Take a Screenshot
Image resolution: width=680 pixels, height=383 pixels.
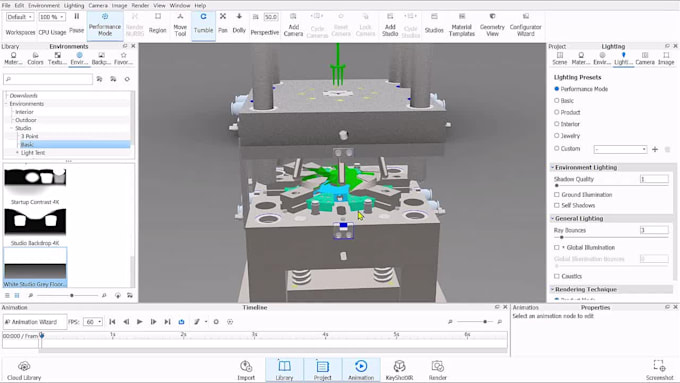[659, 371]
